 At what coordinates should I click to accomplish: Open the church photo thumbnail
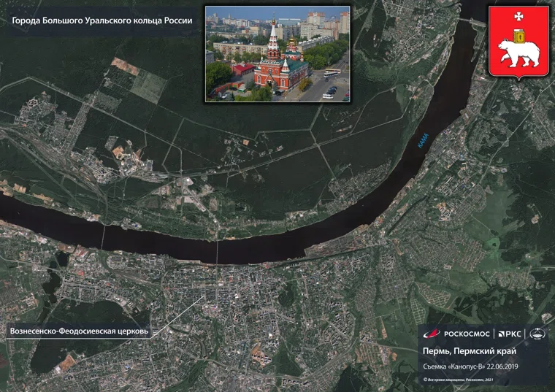point(277,54)
